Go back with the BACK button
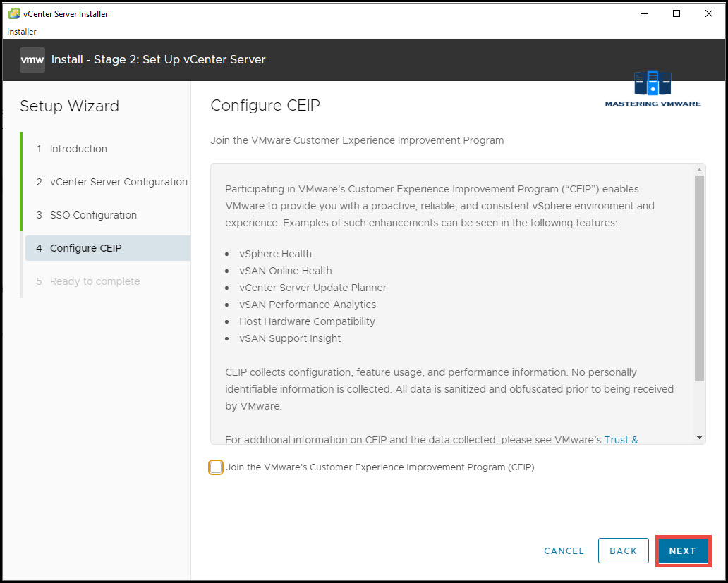 click(x=623, y=551)
